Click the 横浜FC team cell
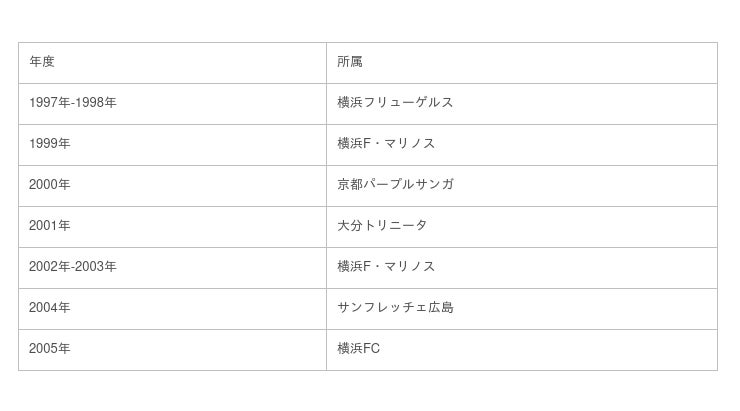This screenshot has height=411, width=740. 359,349
